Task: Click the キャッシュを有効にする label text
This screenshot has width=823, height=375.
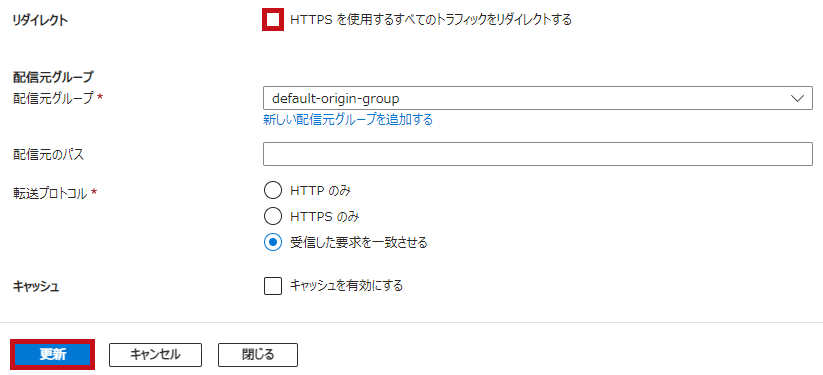Action: (346, 286)
